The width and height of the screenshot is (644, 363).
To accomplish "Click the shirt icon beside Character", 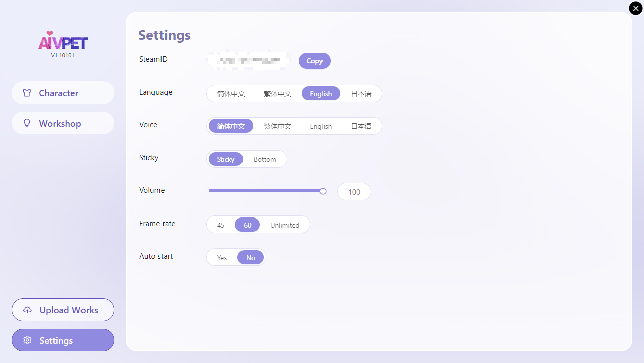I will click(x=27, y=93).
